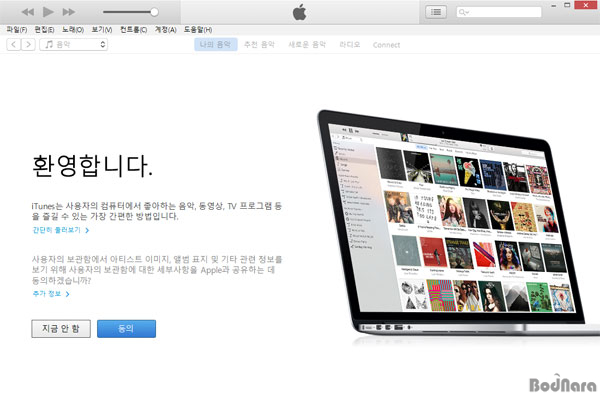Go forward with the right arrow

[28, 44]
